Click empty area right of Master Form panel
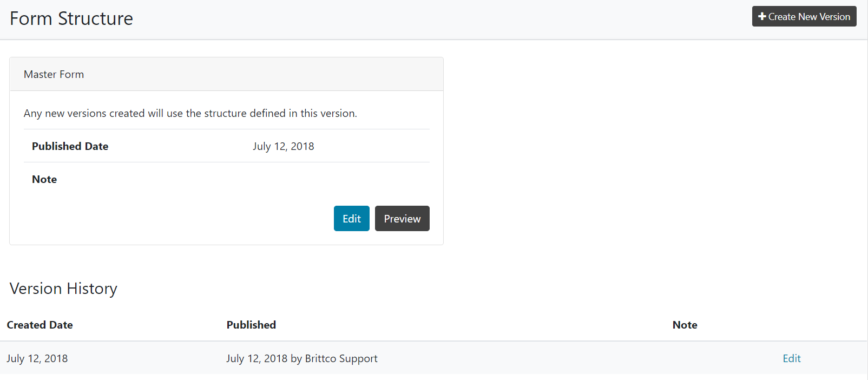 pos(649,152)
